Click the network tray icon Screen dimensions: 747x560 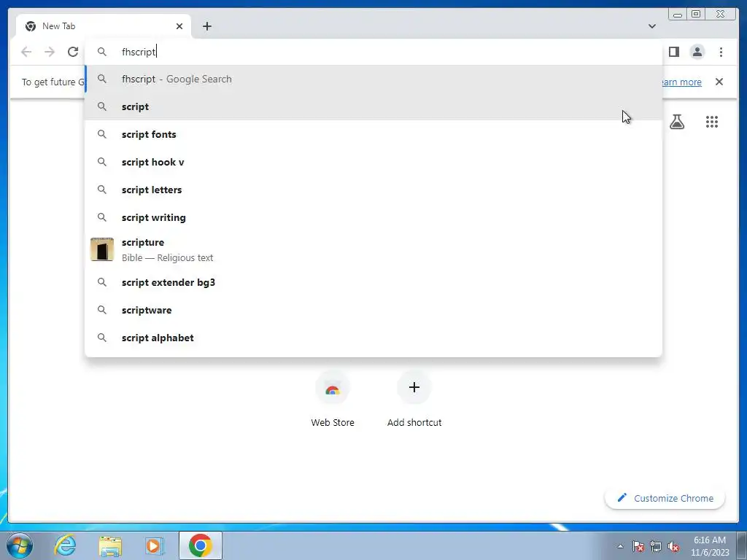656,546
